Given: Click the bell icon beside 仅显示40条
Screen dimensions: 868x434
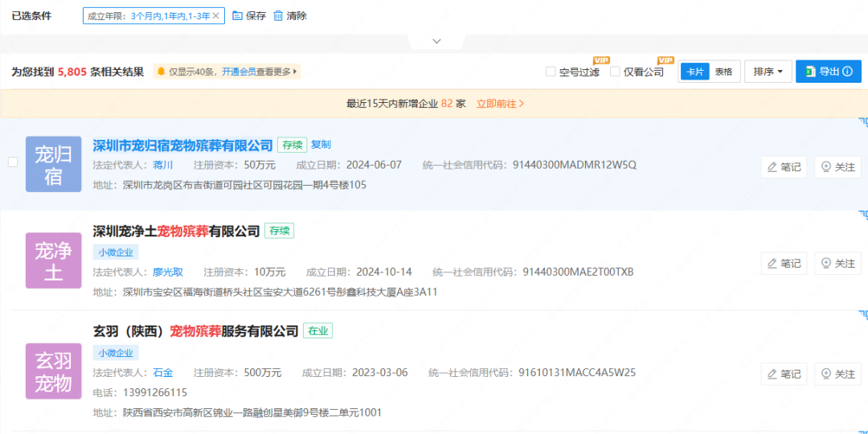Looking at the screenshot, I should [162, 72].
